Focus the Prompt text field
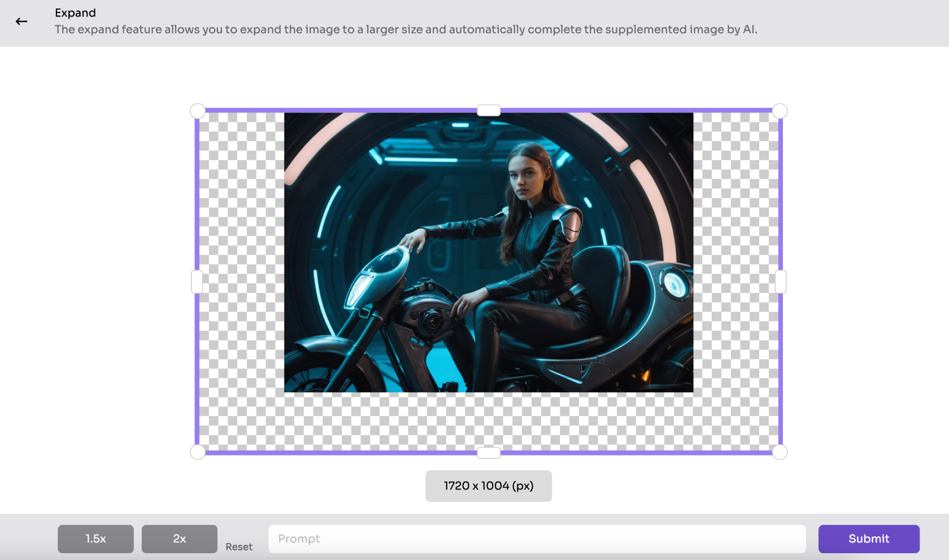The height and width of the screenshot is (560, 949). [x=537, y=539]
